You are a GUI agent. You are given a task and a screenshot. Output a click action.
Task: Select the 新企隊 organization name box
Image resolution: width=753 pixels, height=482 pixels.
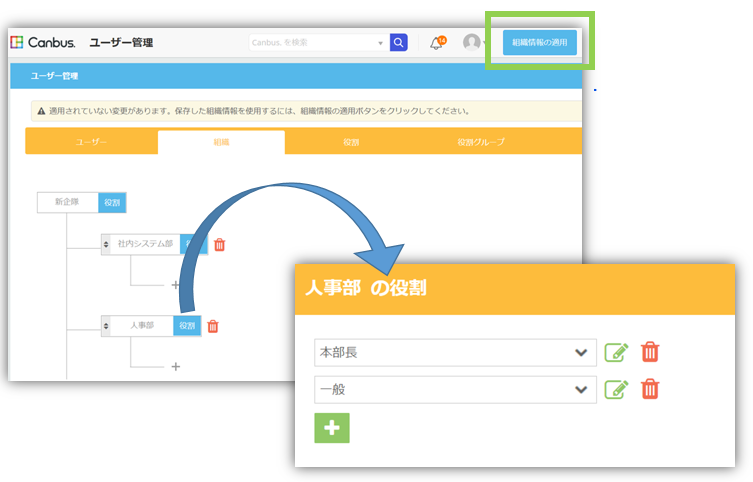(68, 202)
